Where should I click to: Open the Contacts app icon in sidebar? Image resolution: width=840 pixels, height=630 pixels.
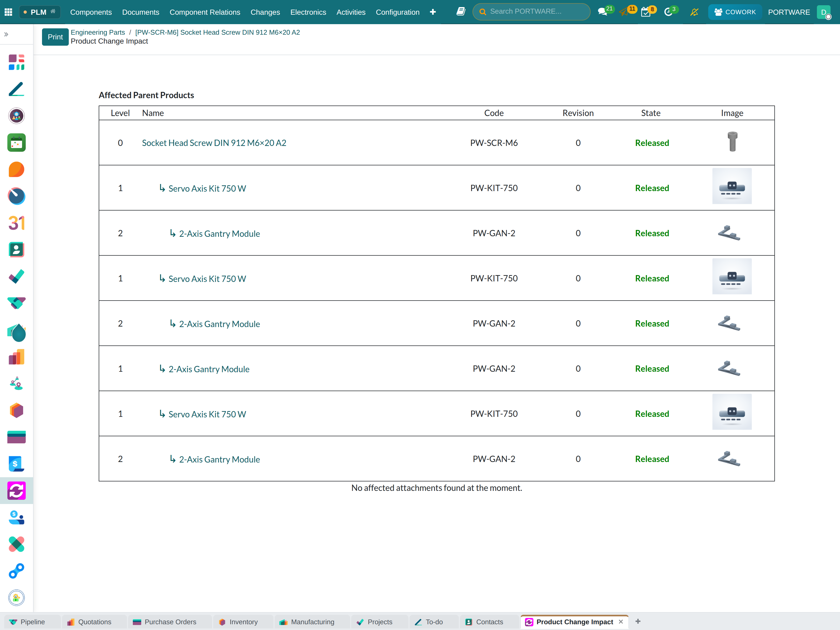[16, 250]
